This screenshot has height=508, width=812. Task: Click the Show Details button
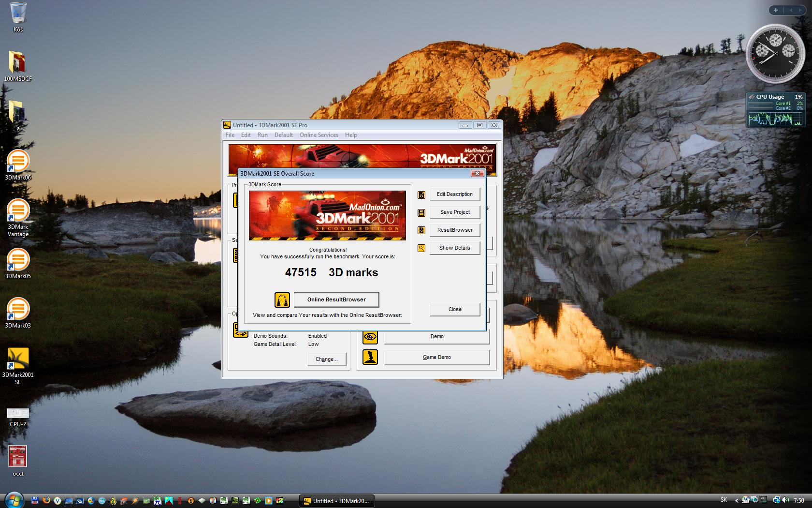point(455,248)
